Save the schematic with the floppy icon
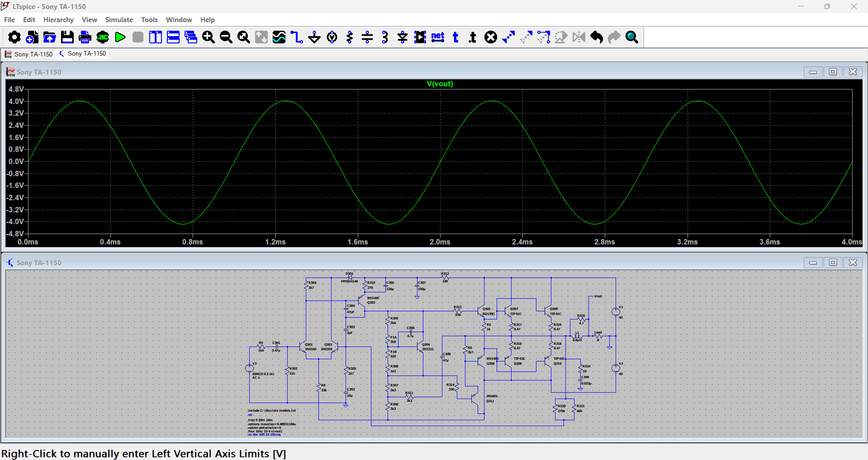Screen dimensions: 868x460 click(67, 37)
